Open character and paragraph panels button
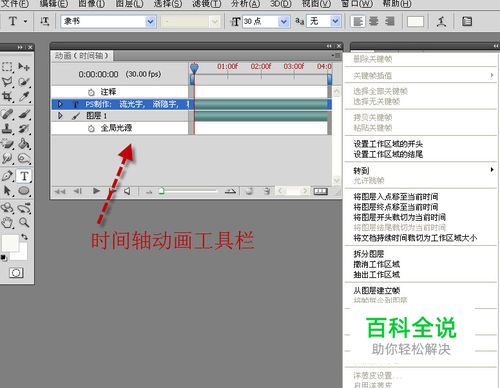This screenshot has height=388, width=500. click(x=467, y=22)
